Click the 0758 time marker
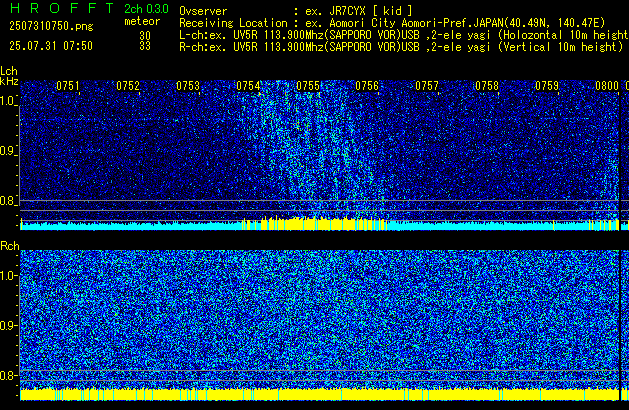The width and height of the screenshot is (629, 410). 487,86
